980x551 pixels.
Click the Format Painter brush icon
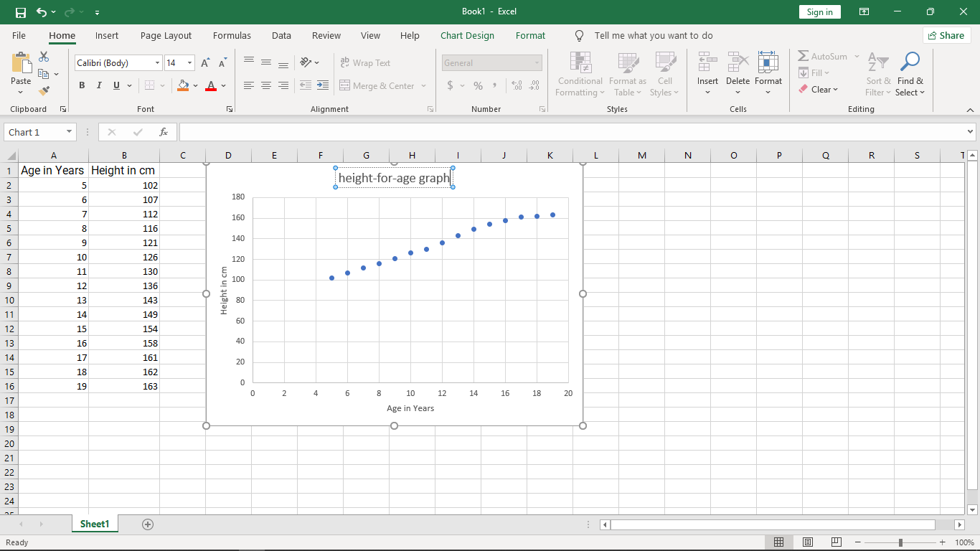coord(44,91)
